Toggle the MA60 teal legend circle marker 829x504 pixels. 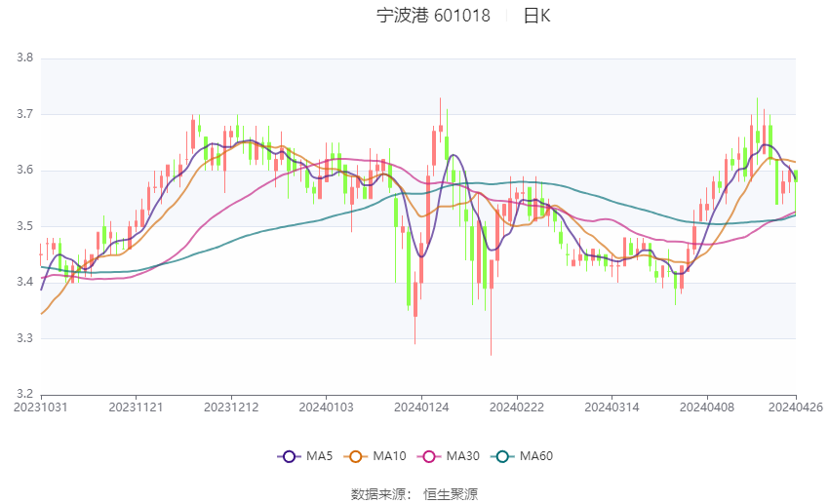coord(502,456)
